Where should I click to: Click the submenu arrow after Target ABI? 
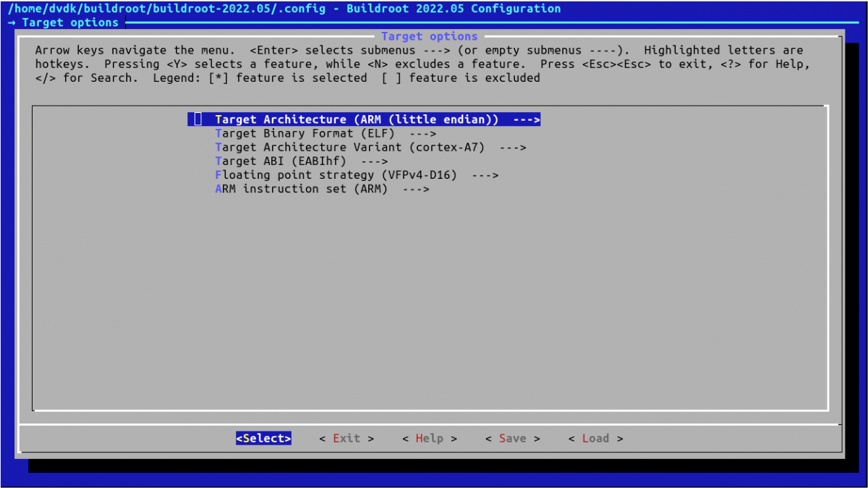(374, 161)
